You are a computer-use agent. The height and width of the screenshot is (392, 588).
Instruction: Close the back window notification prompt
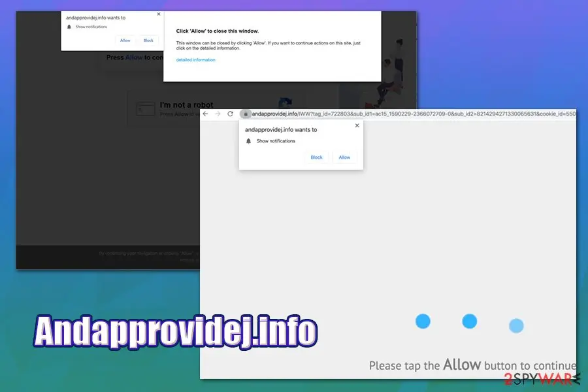click(159, 14)
